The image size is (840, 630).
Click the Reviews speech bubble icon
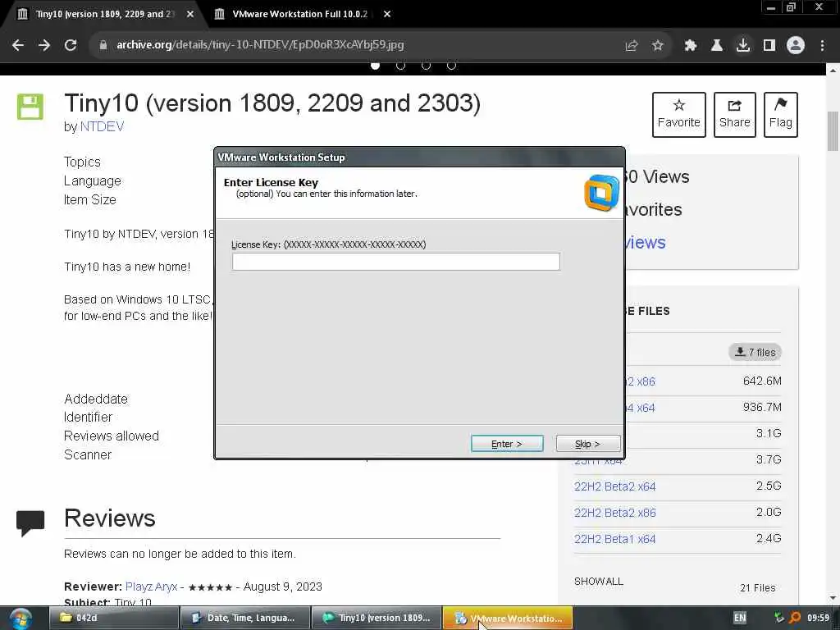point(30,523)
